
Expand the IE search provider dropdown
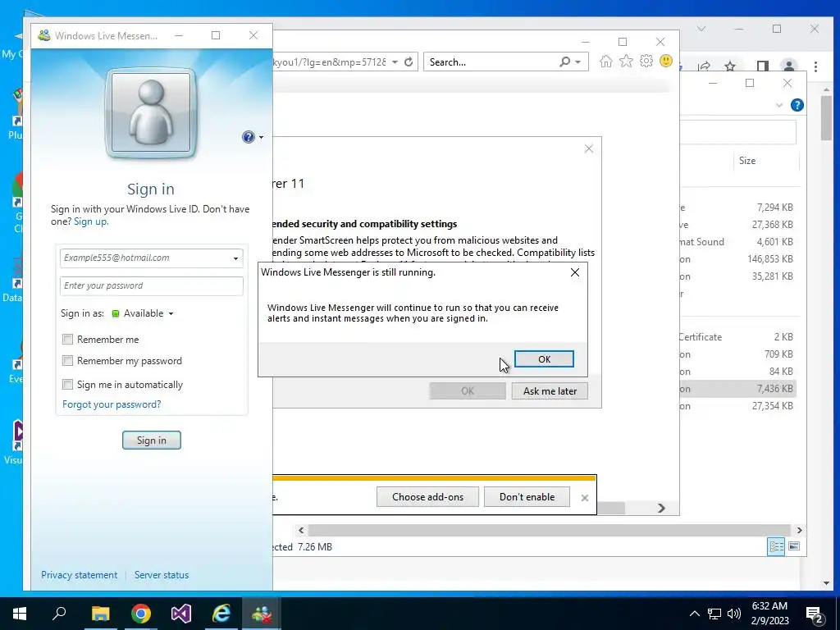(578, 62)
